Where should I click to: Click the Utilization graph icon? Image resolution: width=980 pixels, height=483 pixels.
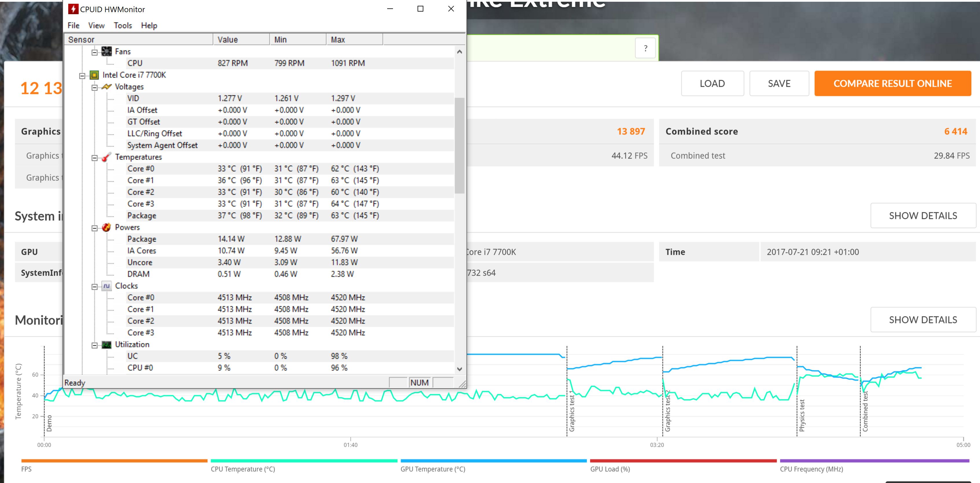(x=106, y=344)
